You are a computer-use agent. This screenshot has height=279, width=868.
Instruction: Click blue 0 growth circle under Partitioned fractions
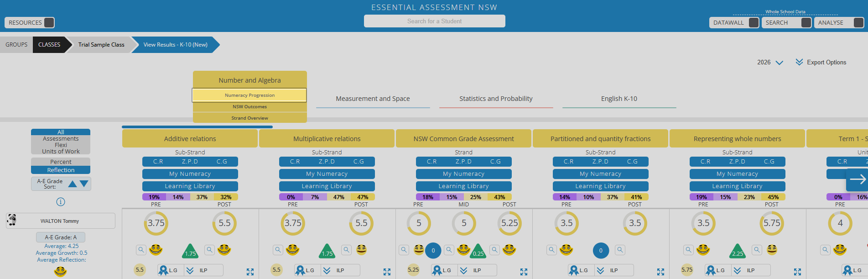coord(601,250)
